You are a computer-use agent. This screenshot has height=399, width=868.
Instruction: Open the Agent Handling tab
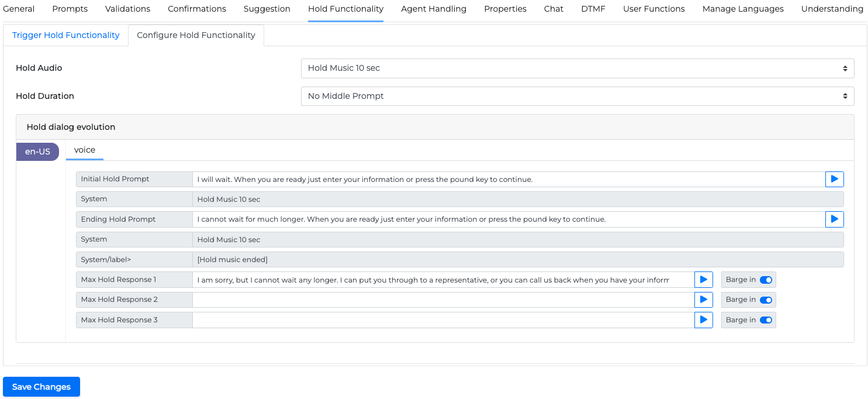433,9
